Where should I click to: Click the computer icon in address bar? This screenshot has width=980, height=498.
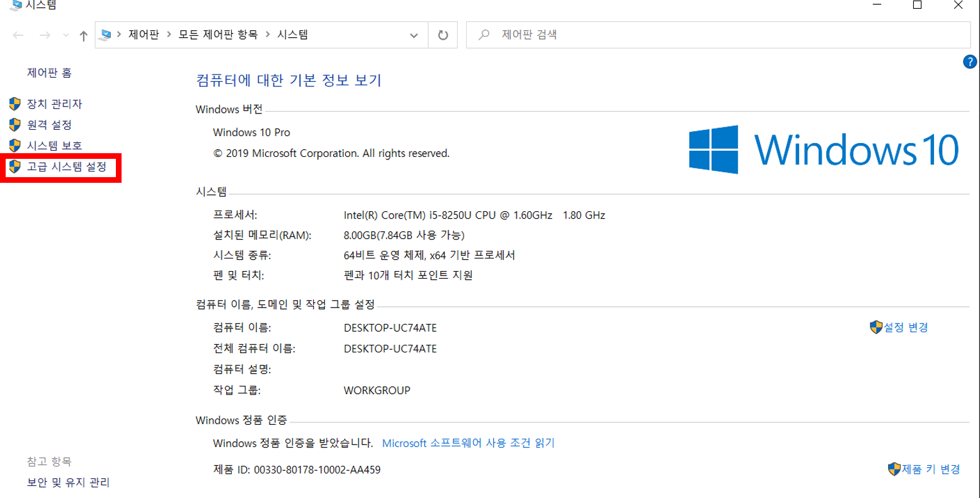coord(106,35)
